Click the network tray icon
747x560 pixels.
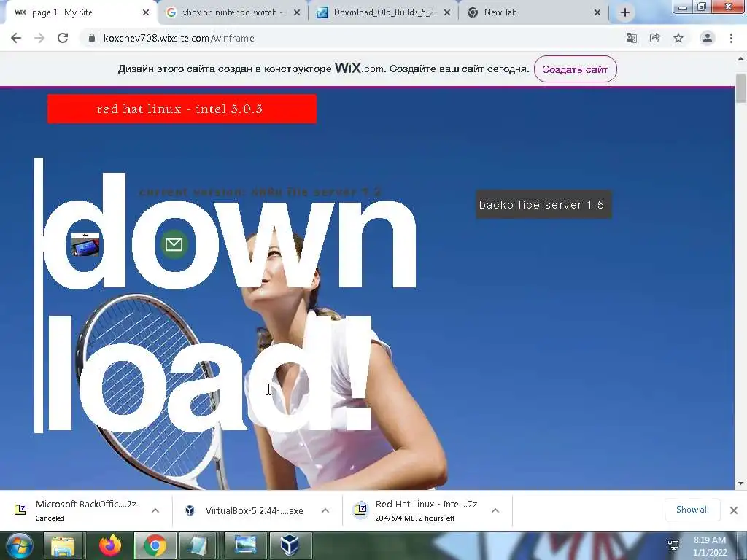coord(673,545)
